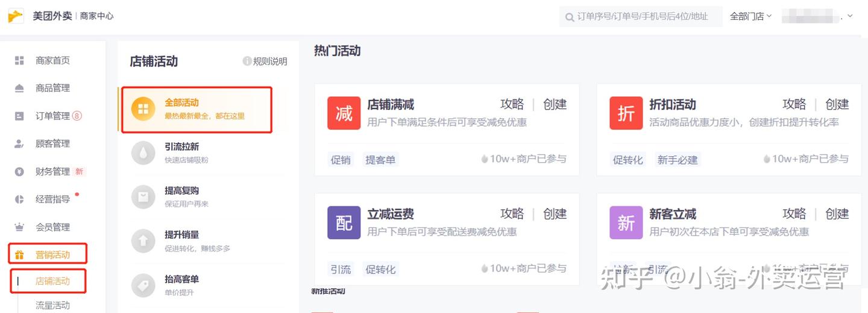
Task: Open 攻略 for 新客立减
Action: point(794,214)
